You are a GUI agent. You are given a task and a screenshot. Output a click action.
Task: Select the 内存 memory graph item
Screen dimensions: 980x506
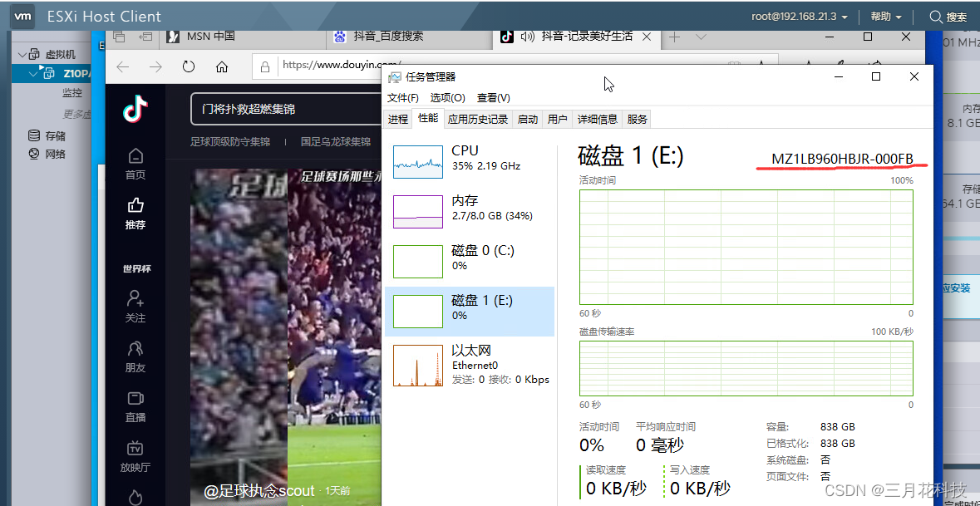point(470,211)
